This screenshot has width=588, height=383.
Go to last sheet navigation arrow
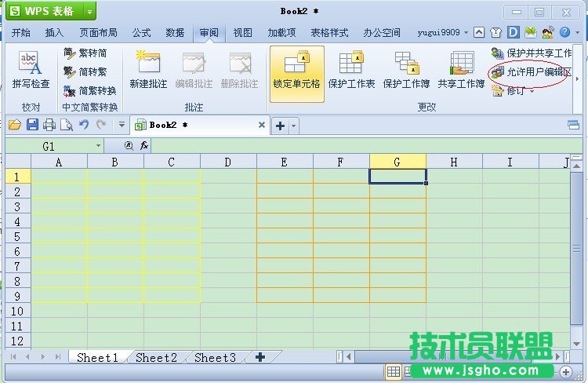tap(58, 357)
